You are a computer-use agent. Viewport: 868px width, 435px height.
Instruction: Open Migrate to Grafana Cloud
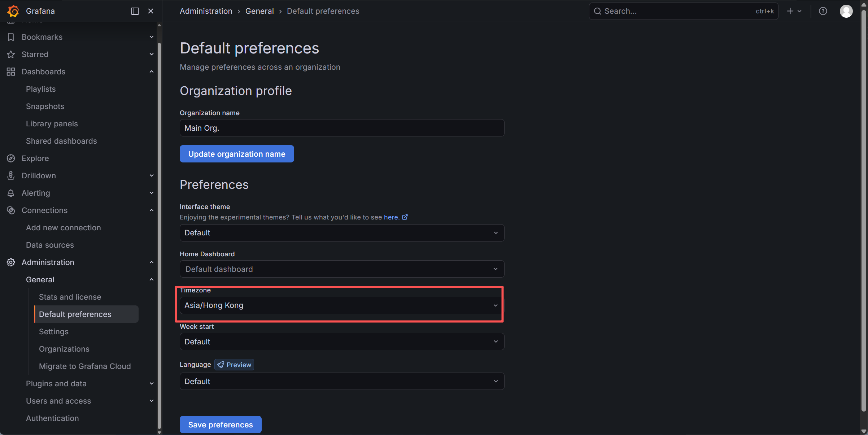click(x=85, y=366)
